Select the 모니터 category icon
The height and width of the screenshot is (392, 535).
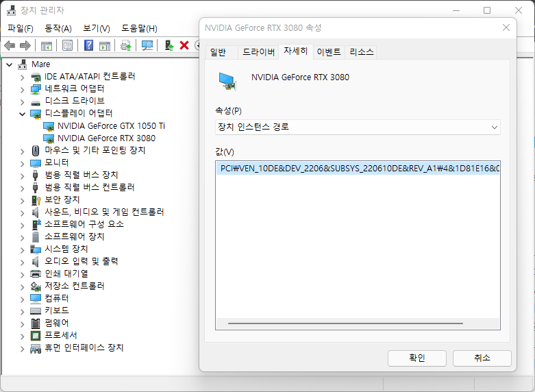(36, 163)
